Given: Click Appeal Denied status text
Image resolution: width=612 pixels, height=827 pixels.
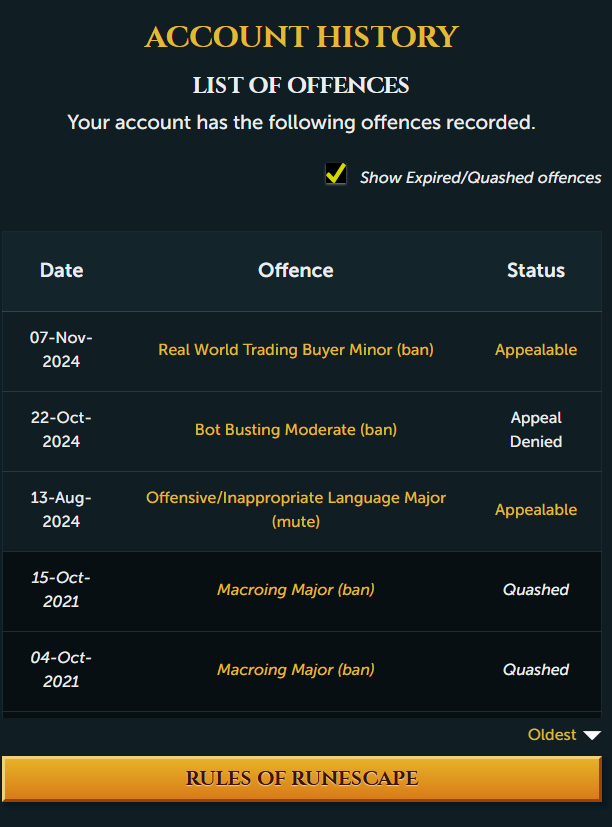Looking at the screenshot, I should point(536,429).
